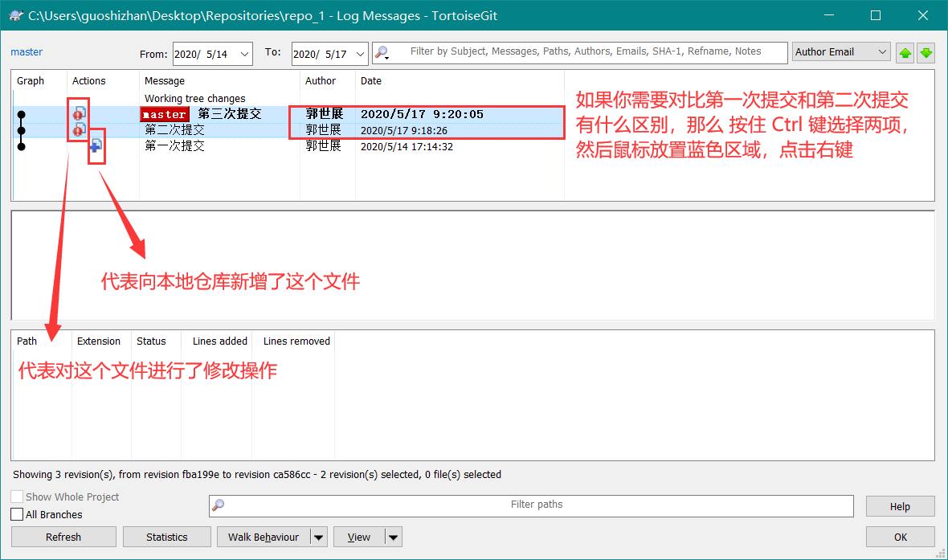Click the Message column header

click(165, 81)
